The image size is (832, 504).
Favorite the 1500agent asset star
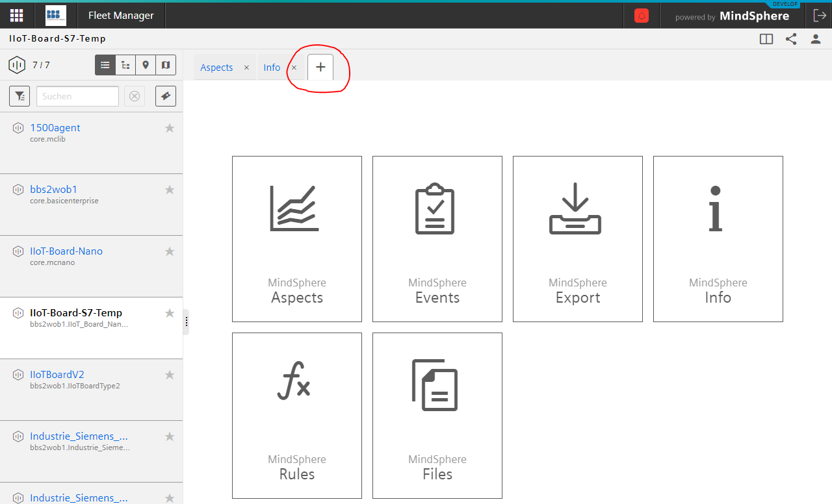click(x=170, y=128)
